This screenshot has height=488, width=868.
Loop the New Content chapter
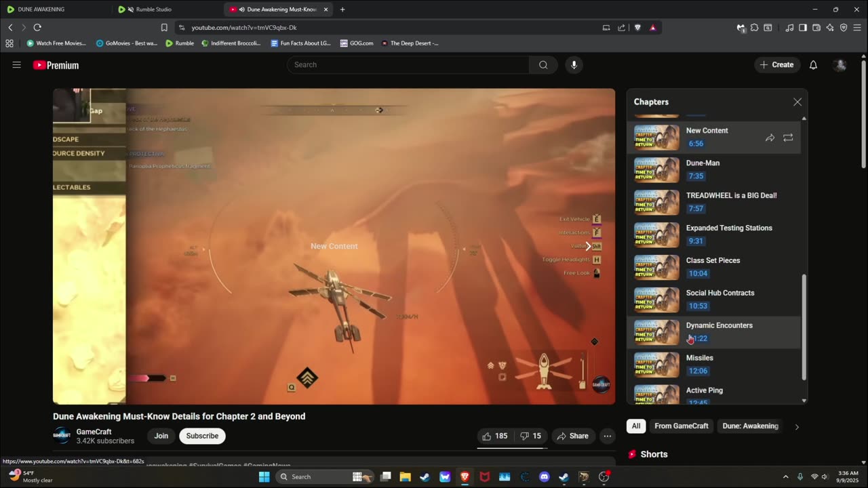click(x=788, y=138)
